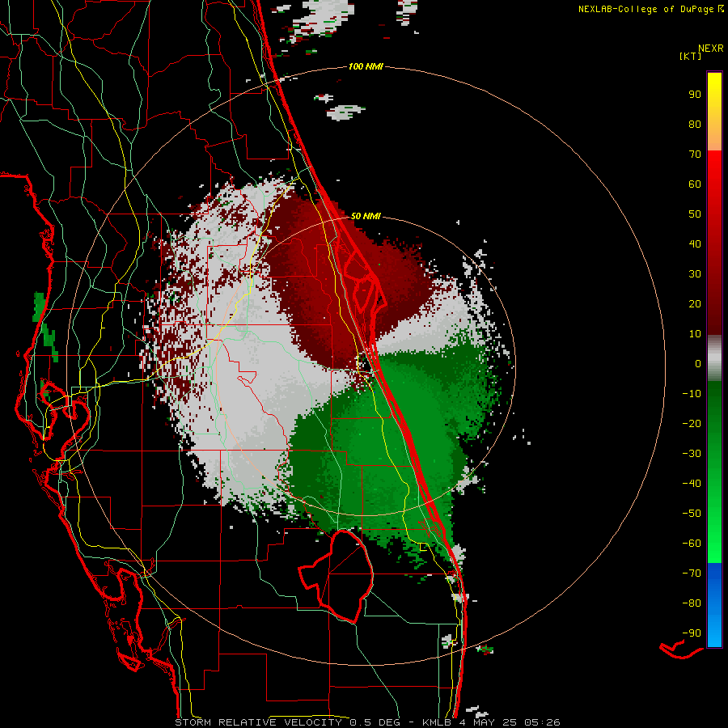Click the '[KT]' units label

point(690,56)
